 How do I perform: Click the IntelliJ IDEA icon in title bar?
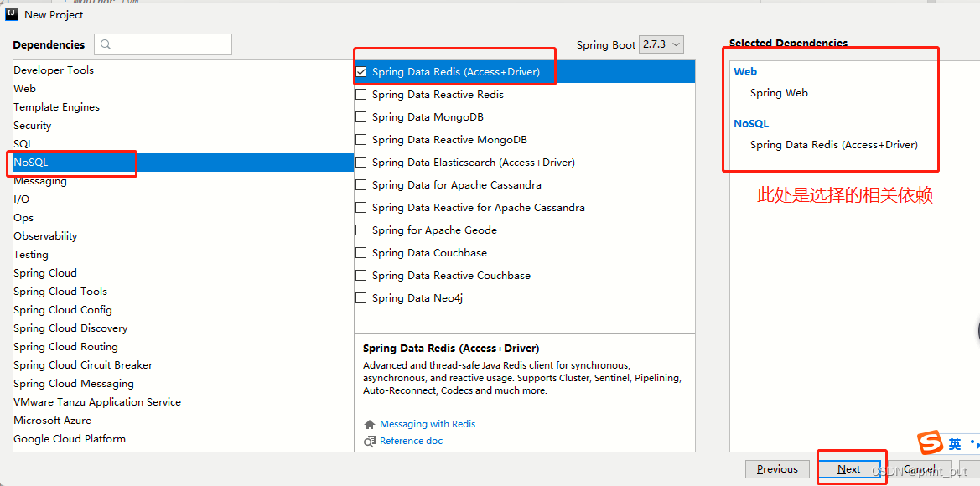tap(12, 14)
